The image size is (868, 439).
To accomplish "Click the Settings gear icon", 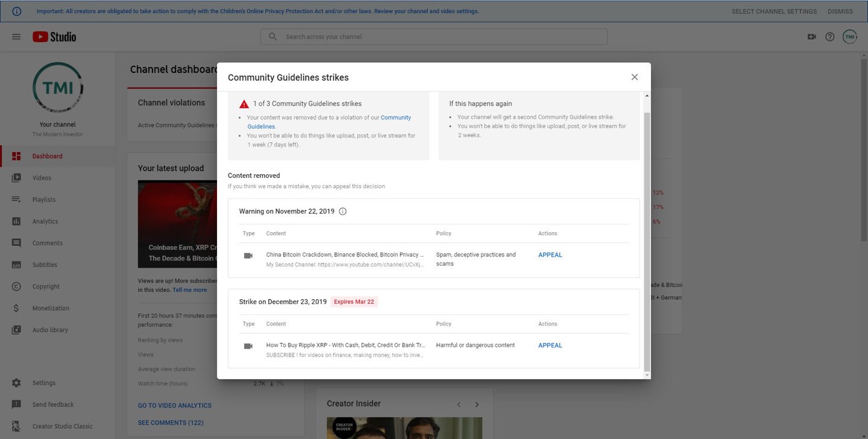I will (16, 383).
